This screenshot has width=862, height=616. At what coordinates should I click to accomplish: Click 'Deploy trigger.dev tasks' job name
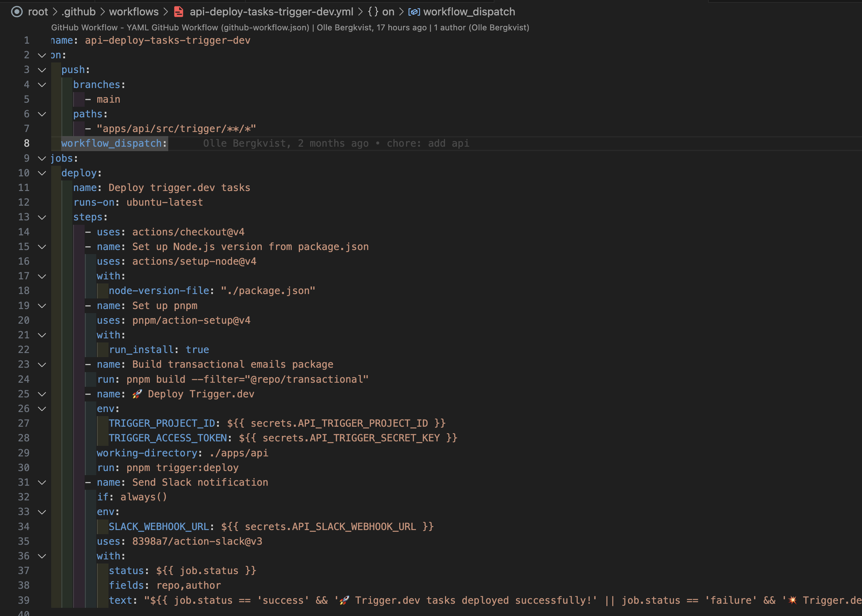click(179, 188)
